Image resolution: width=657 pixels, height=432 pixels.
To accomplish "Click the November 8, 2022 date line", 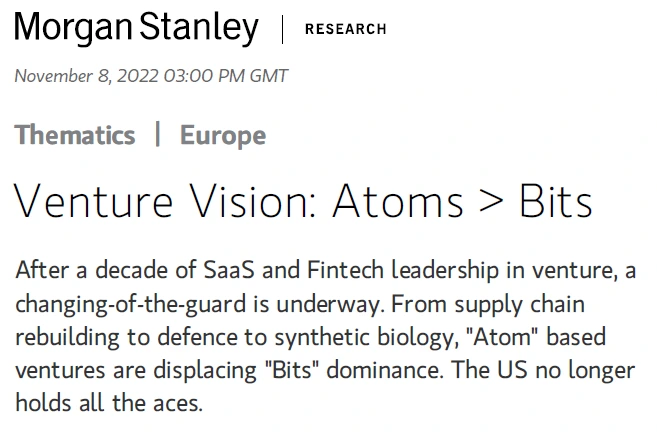I will click(151, 76).
